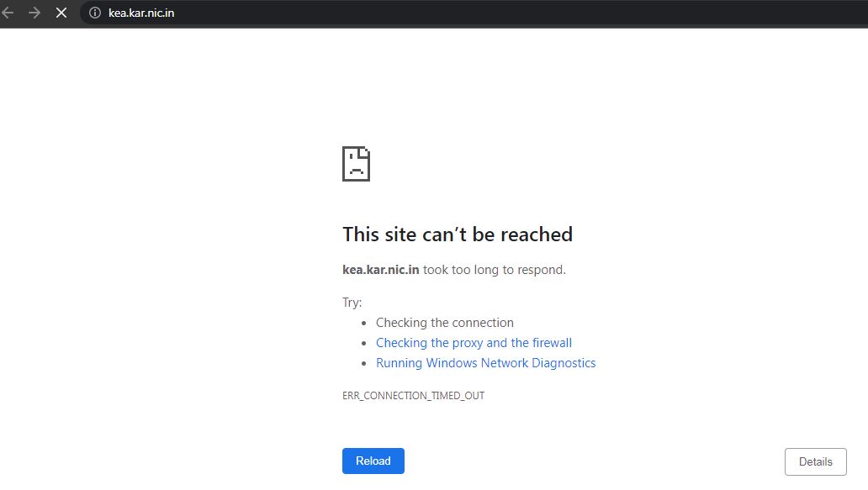
Task: View site information icon beside URL
Action: click(94, 13)
